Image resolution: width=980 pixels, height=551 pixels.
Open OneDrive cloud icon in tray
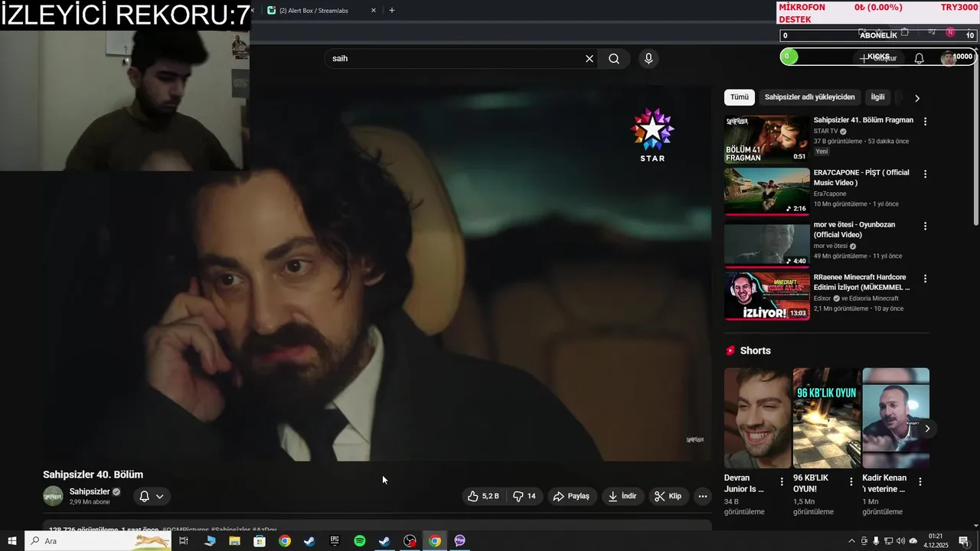[913, 541]
